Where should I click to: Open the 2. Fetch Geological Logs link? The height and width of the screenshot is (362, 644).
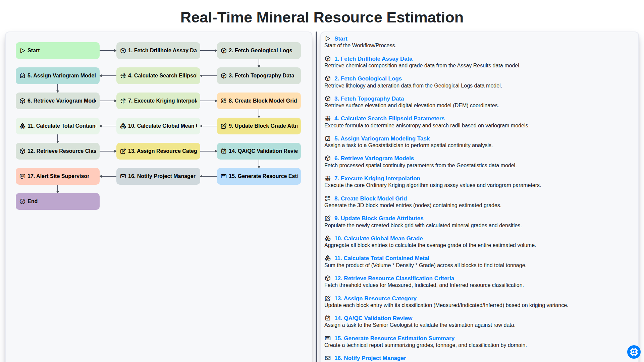tap(368, 78)
